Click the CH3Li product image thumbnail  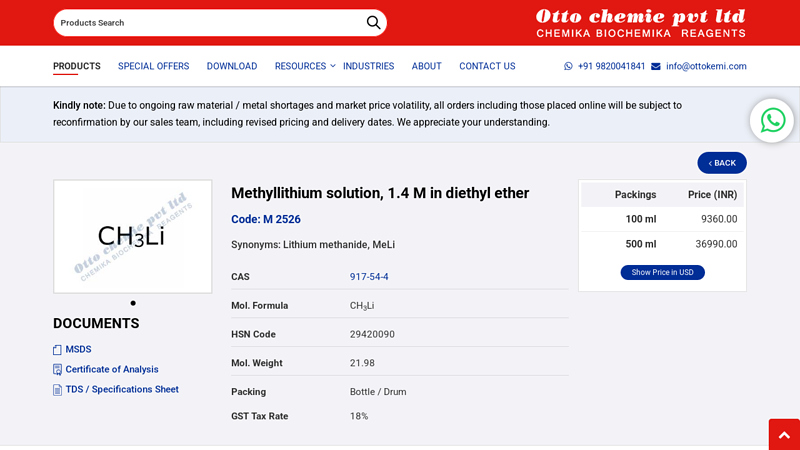tap(132, 236)
